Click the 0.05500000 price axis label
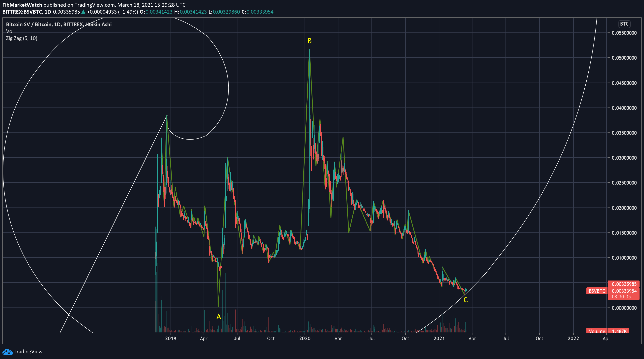 pyautogui.click(x=624, y=33)
